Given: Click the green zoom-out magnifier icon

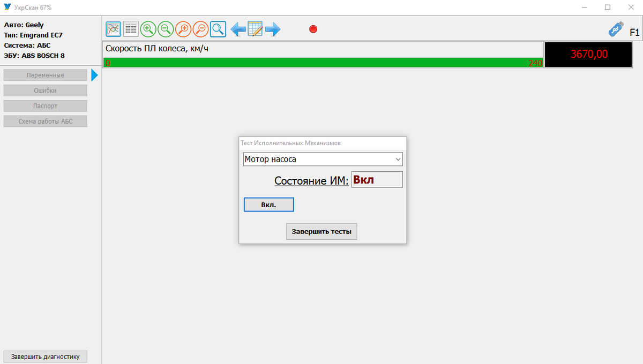Looking at the screenshot, I should (x=166, y=29).
